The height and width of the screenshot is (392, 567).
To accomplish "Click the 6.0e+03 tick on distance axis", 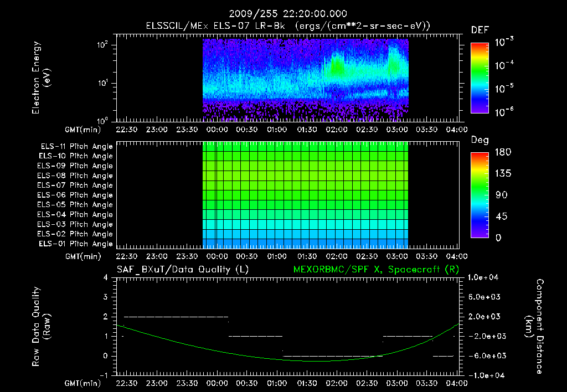I will [483, 297].
